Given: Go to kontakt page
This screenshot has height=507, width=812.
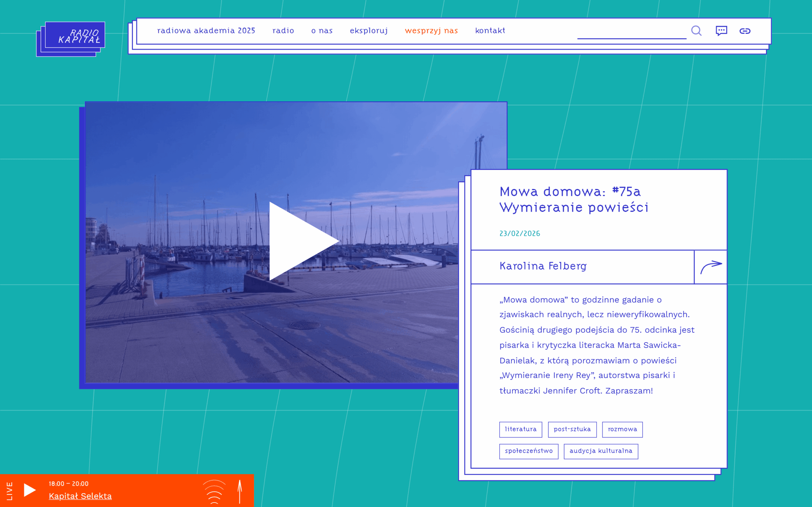Looking at the screenshot, I should pyautogui.click(x=490, y=31).
